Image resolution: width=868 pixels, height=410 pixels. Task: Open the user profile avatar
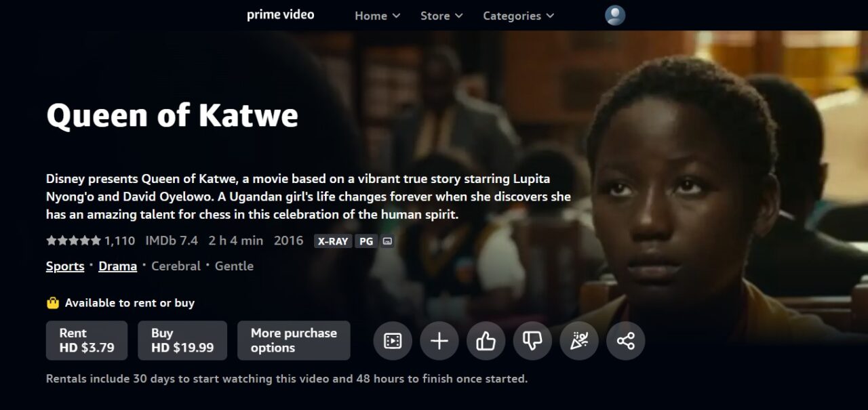click(615, 15)
